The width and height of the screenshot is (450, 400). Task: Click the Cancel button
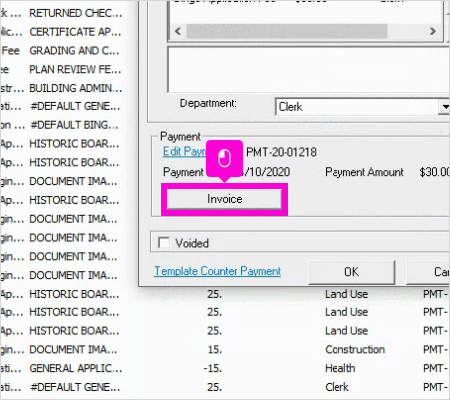428,272
